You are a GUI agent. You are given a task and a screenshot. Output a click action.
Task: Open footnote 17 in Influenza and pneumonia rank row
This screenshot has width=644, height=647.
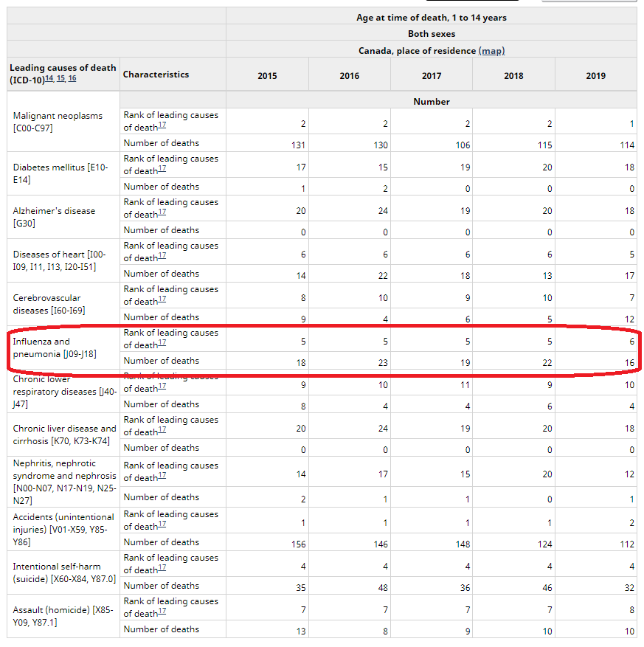(162, 342)
